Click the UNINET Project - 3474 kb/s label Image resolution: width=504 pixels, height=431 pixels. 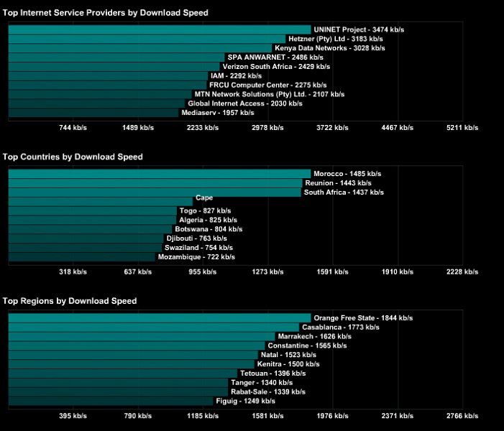[359, 29]
